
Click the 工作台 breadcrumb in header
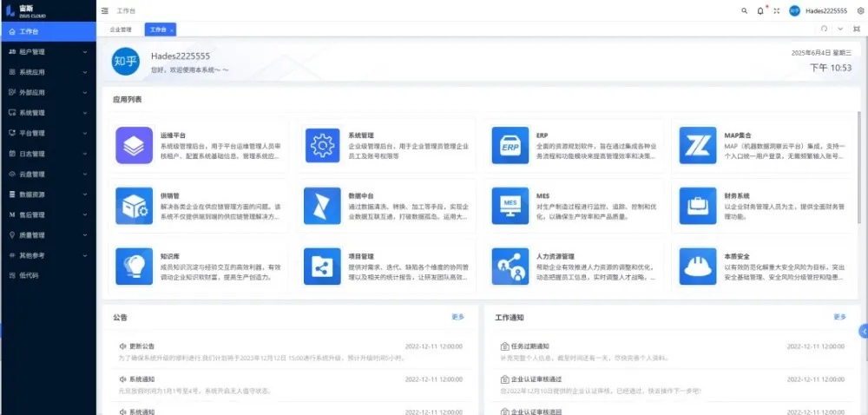coord(126,11)
